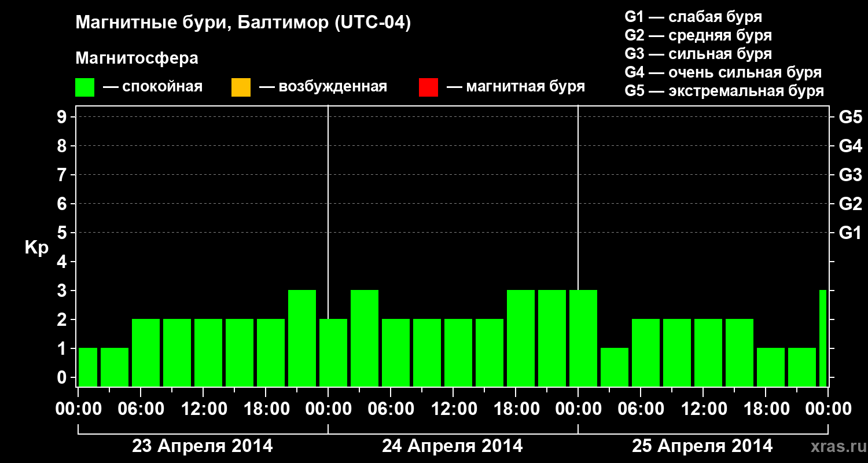Click the '— возбужденная' legend label
868x463 pixels.
pos(323,87)
